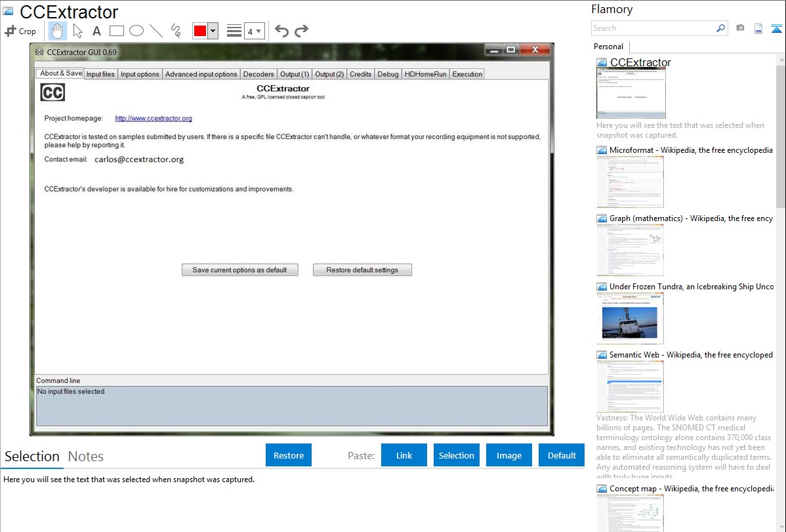Select the Concept map - Wikipedia title
The width and height of the screenshot is (786, 532).
point(692,488)
